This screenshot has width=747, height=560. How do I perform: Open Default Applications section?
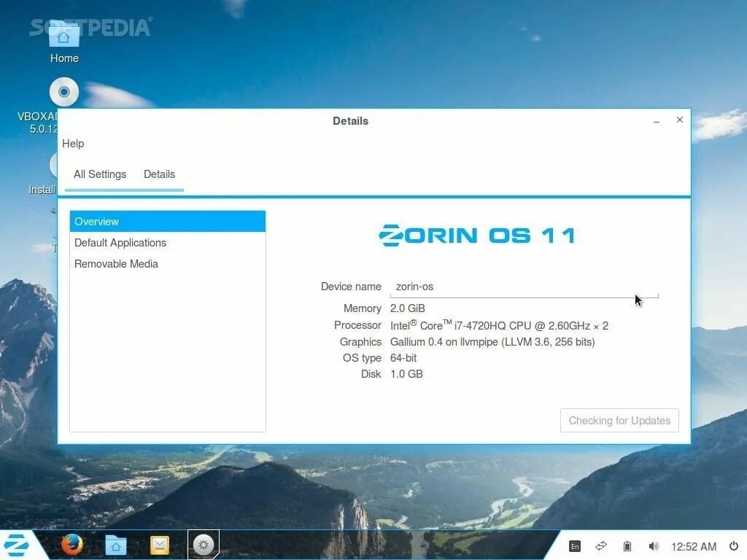pos(168,243)
